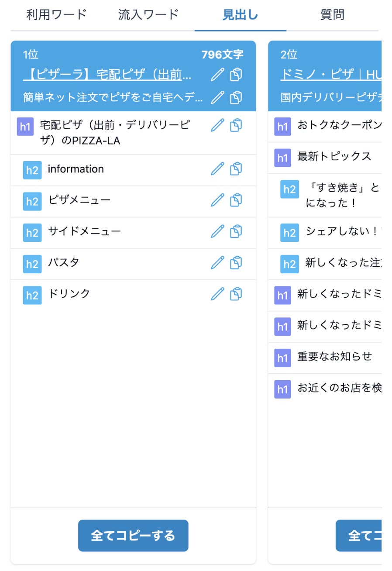
Task: Open the ドミノ・ピザ title link
Action: [331, 75]
